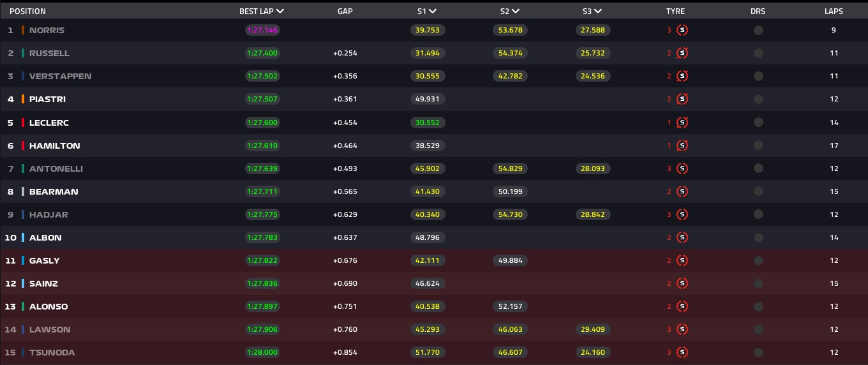
Task: Click the POSITION column header
Action: (x=27, y=11)
